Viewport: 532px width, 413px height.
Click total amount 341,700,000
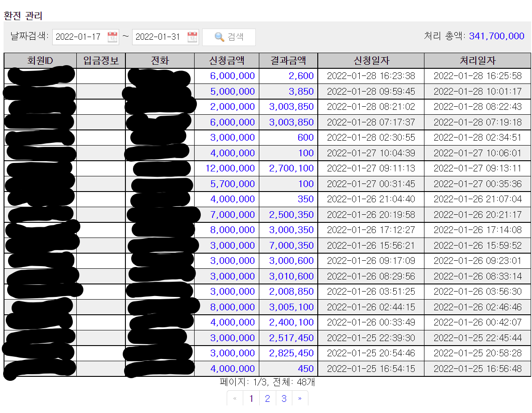pyautogui.click(x=496, y=36)
